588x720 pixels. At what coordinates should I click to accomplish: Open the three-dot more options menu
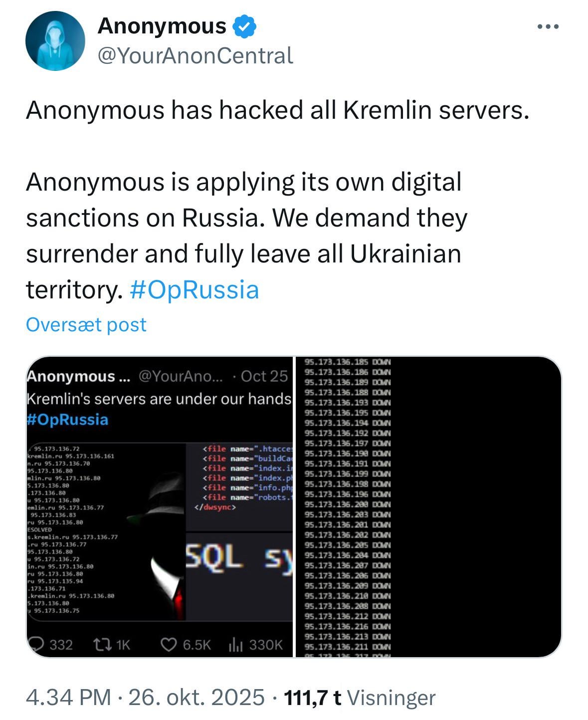[x=548, y=27]
